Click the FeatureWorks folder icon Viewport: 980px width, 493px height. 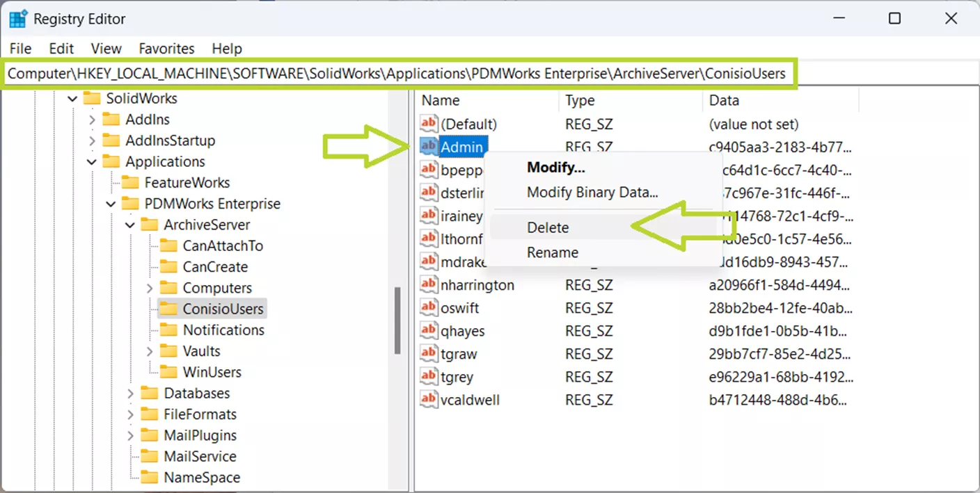pyautogui.click(x=130, y=182)
